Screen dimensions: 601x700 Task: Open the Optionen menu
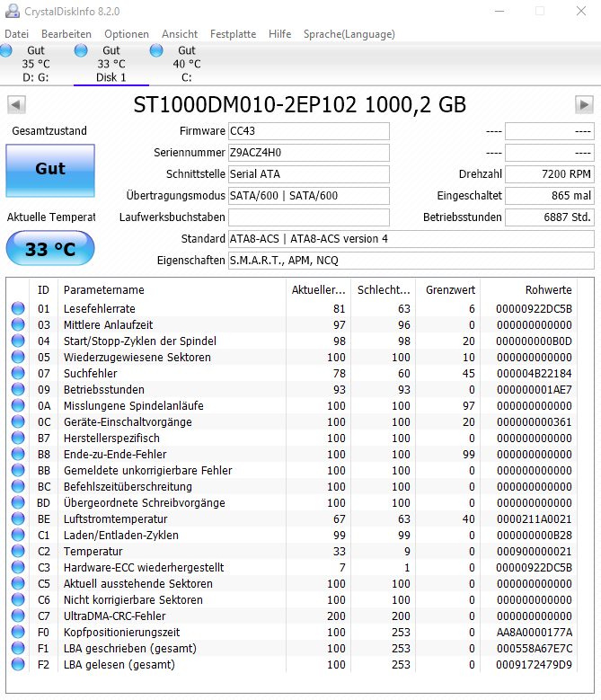click(x=127, y=34)
